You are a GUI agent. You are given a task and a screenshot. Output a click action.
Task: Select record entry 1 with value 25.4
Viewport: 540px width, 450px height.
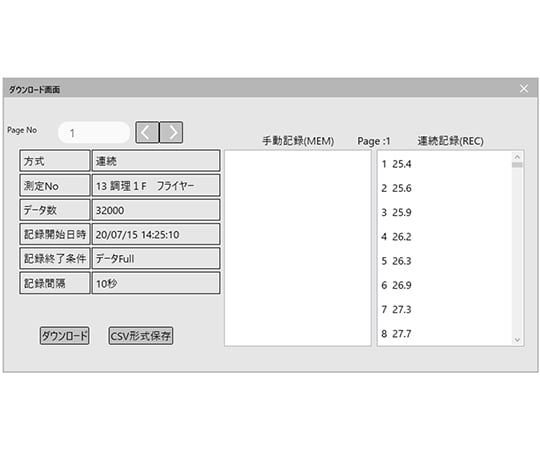[396, 164]
